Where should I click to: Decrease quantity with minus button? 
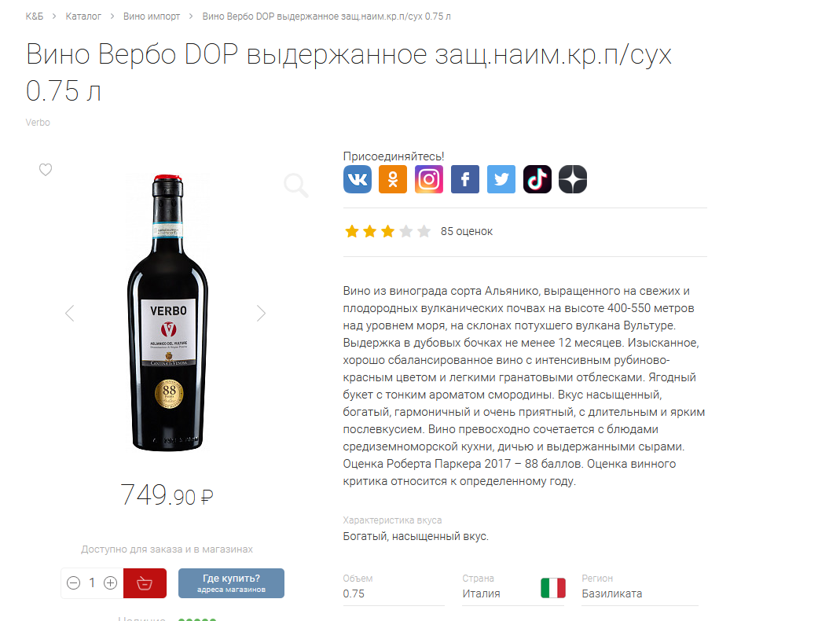(73, 583)
